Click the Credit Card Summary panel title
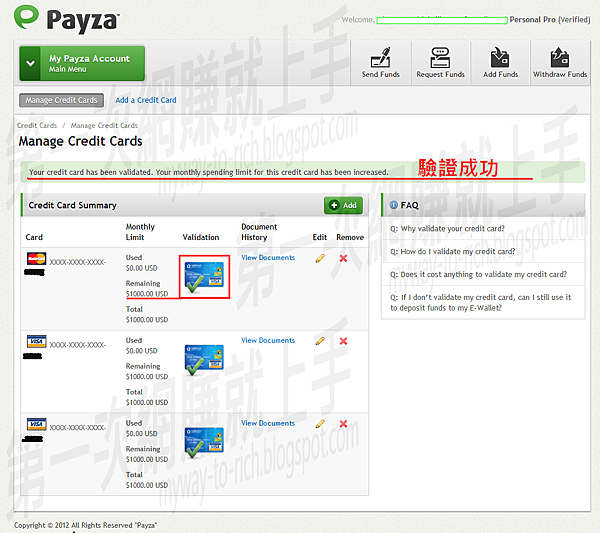The height and width of the screenshot is (533, 600). 72,205
